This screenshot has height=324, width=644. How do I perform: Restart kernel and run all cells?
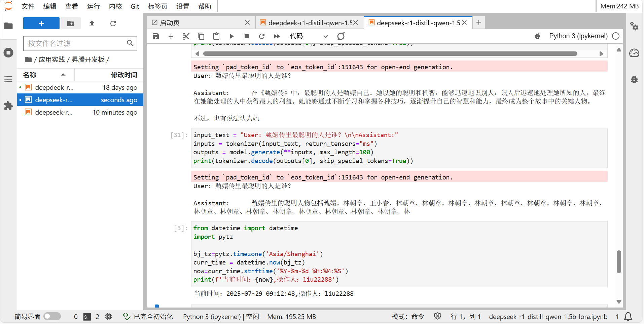(277, 36)
